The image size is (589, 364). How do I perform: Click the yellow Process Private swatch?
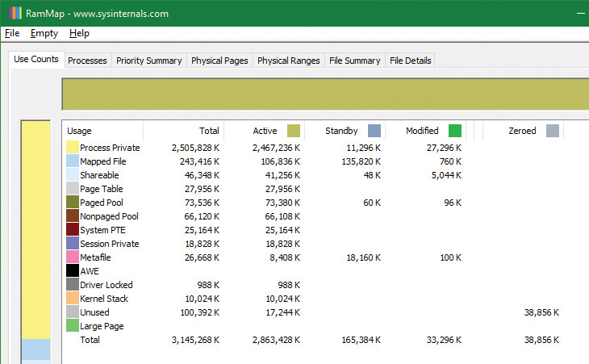(x=72, y=148)
